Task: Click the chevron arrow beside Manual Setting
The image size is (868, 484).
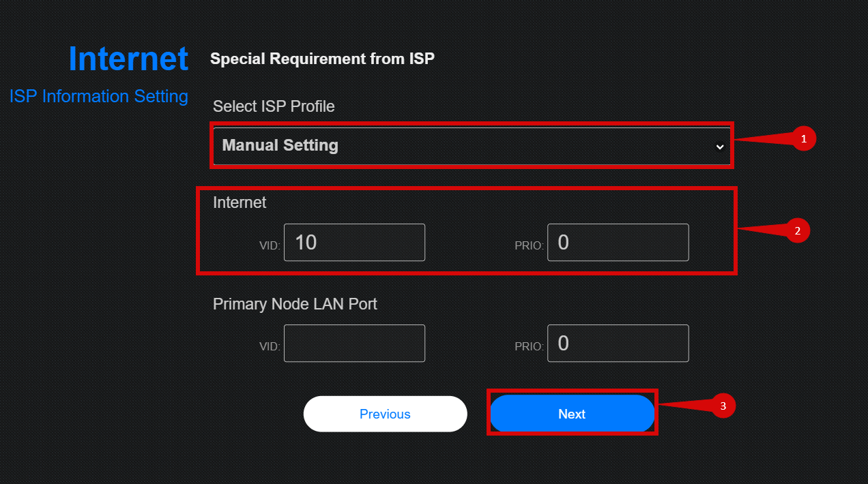Action: click(719, 147)
